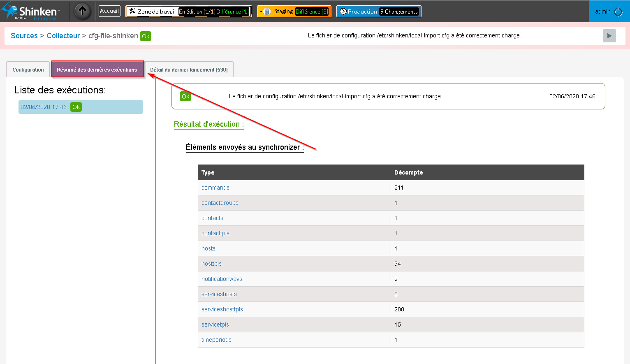Open Production 9 Changements badge
This screenshot has width=630, height=364.
click(398, 12)
